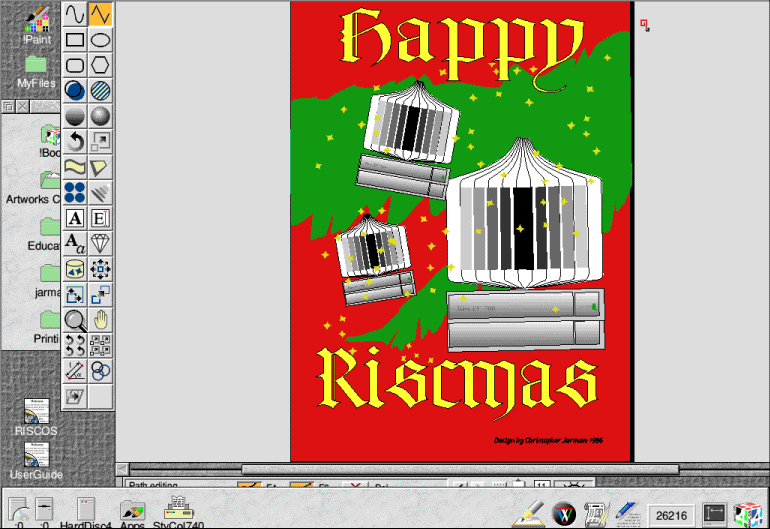770x529 pixels.
Task: Pick the hexagon polygon tool
Action: point(100,66)
